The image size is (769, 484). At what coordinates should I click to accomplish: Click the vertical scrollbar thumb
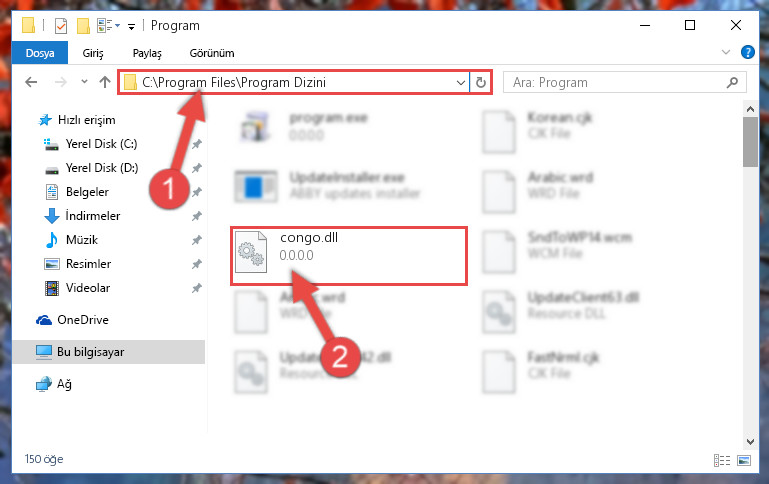tap(750, 142)
